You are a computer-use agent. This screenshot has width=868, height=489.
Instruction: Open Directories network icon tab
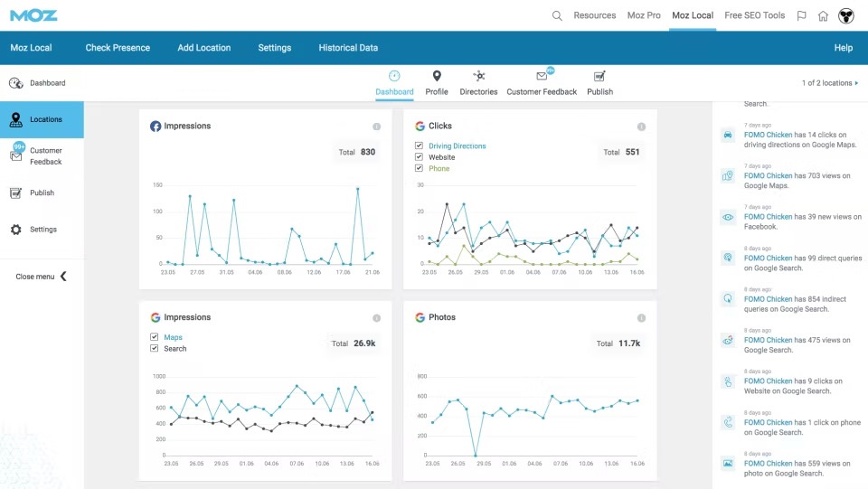(x=479, y=77)
